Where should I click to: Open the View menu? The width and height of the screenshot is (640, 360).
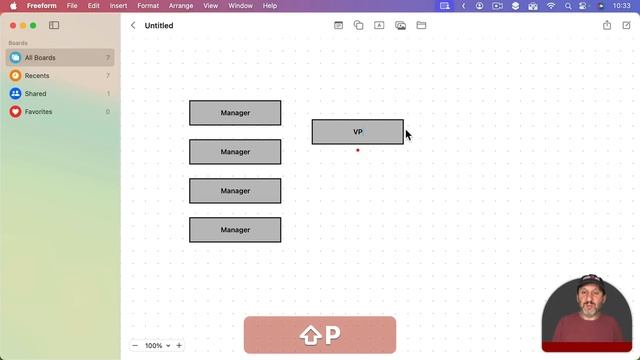tap(211, 6)
